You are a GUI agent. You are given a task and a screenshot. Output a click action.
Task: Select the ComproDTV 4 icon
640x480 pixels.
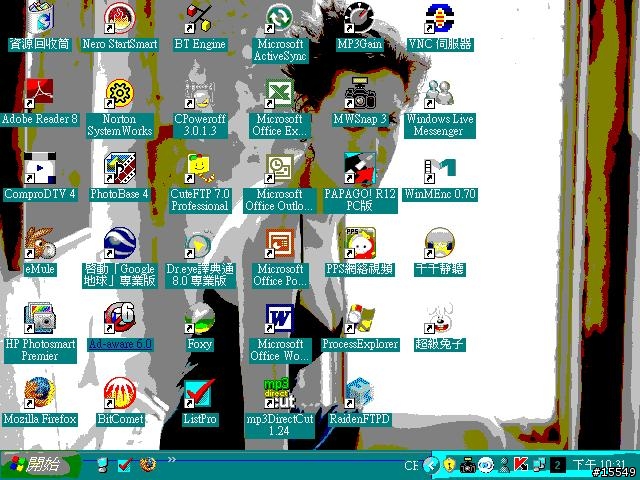click(x=40, y=168)
